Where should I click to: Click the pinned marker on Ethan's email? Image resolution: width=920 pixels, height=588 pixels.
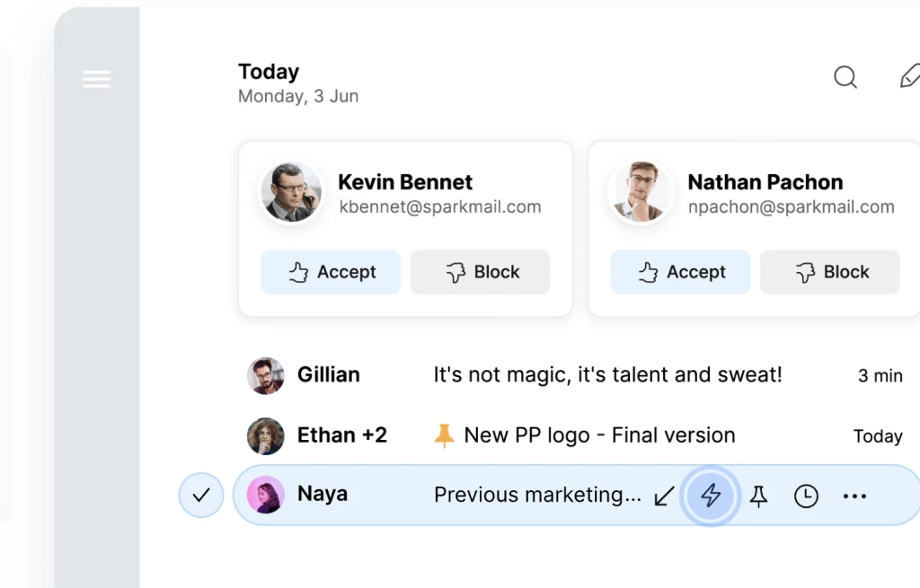coord(446,434)
